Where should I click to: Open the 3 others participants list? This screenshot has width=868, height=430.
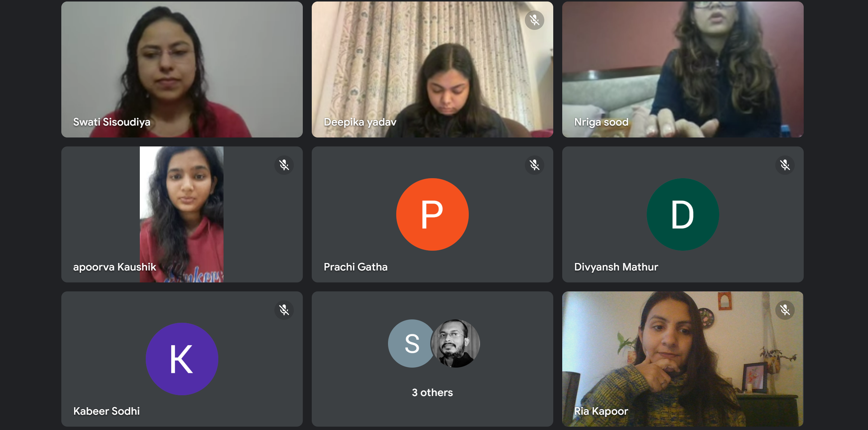click(432, 393)
